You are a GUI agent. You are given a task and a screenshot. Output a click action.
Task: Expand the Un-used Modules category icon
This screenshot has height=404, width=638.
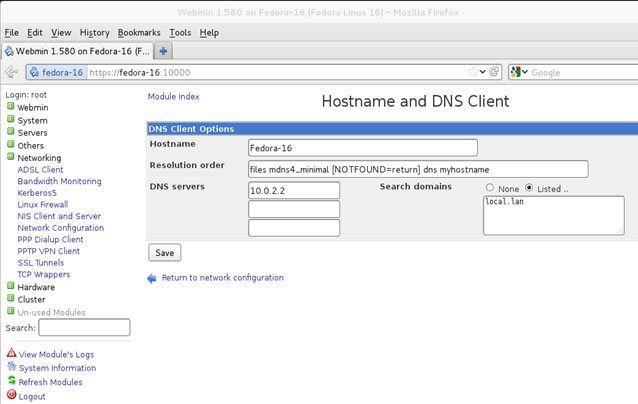pyautogui.click(x=11, y=311)
